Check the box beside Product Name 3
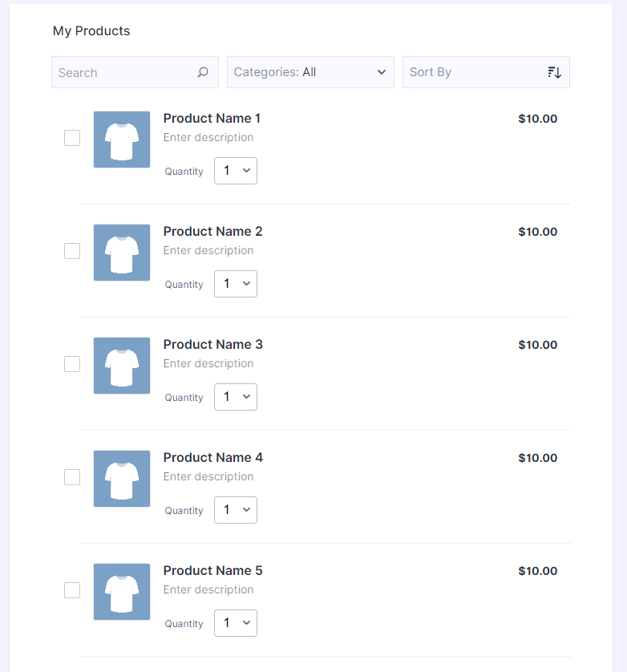 click(72, 364)
